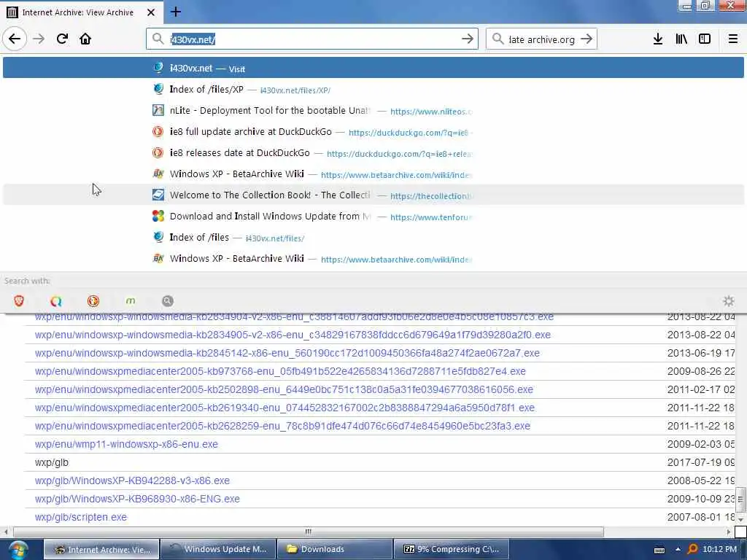Toggle the sidebar view icon
747x560 pixels.
705,39
